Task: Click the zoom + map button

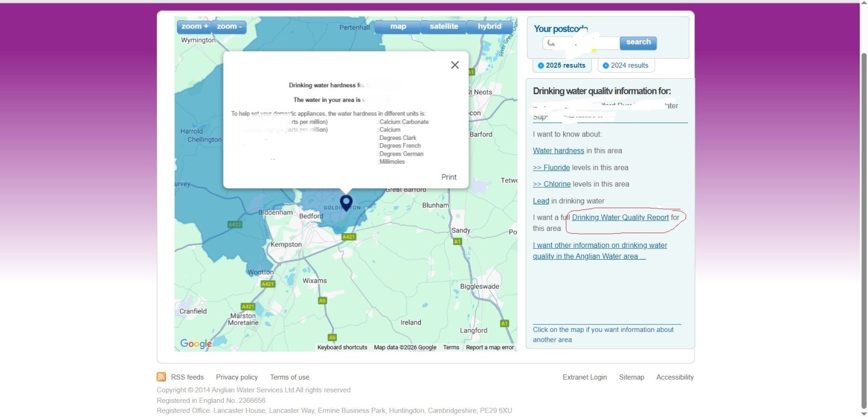Action: point(195,27)
